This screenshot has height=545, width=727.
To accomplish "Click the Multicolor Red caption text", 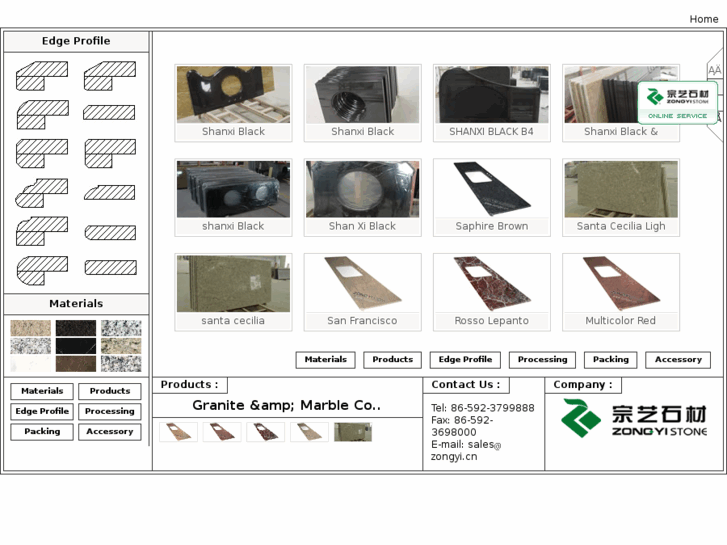I will pyautogui.click(x=620, y=321).
